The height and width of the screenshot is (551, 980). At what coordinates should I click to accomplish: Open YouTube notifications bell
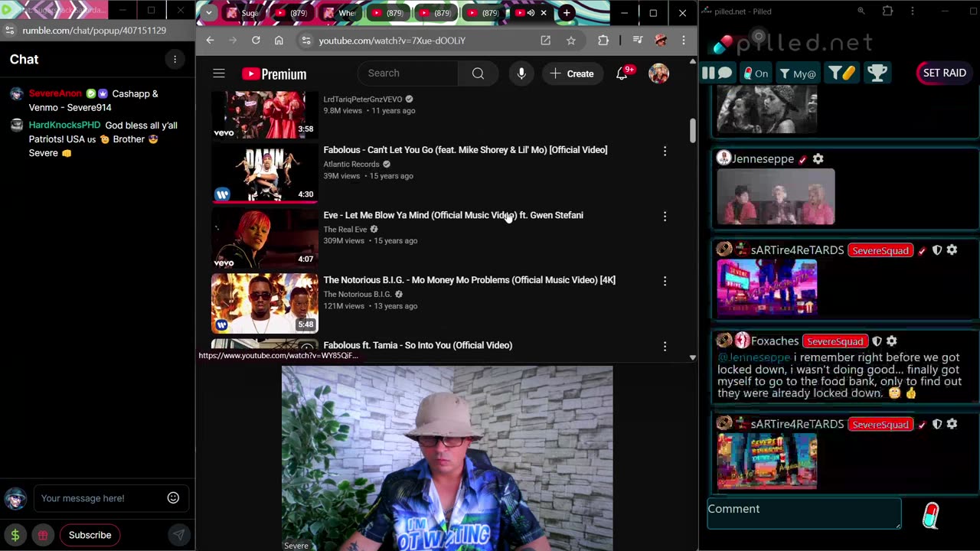(x=622, y=73)
